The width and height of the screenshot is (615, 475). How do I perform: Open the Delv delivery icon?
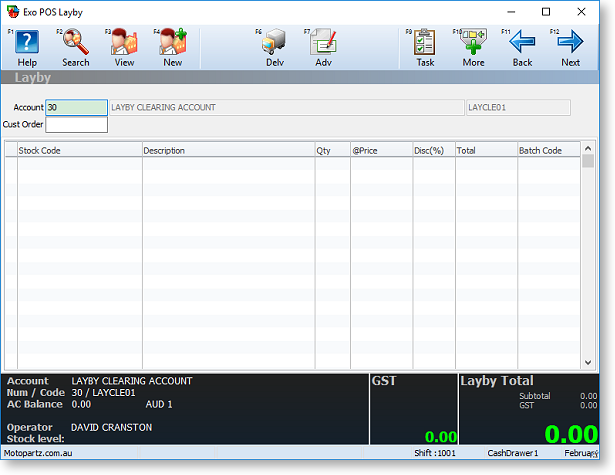[274, 47]
